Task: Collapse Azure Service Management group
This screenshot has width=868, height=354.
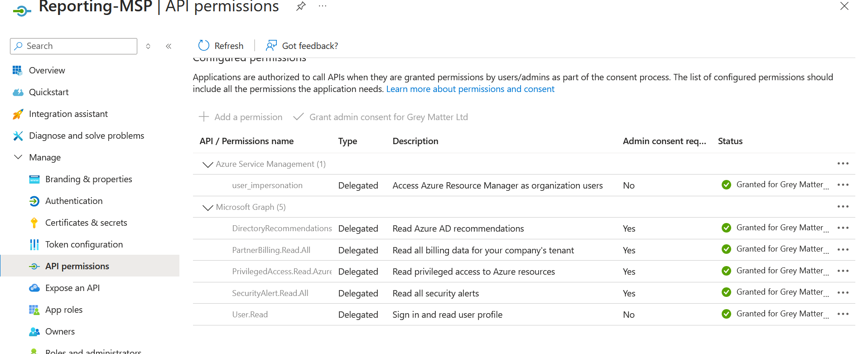Action: tap(207, 164)
